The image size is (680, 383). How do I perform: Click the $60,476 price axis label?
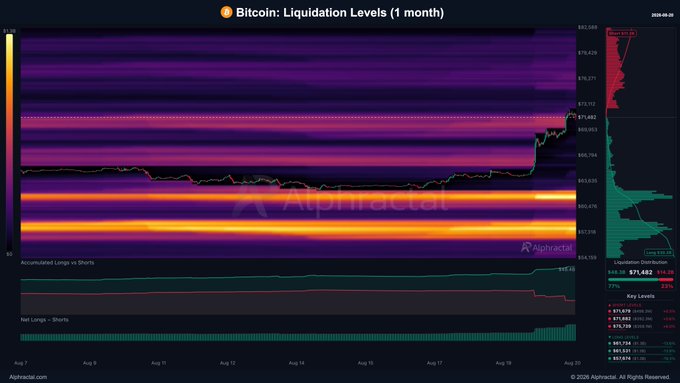(587, 206)
